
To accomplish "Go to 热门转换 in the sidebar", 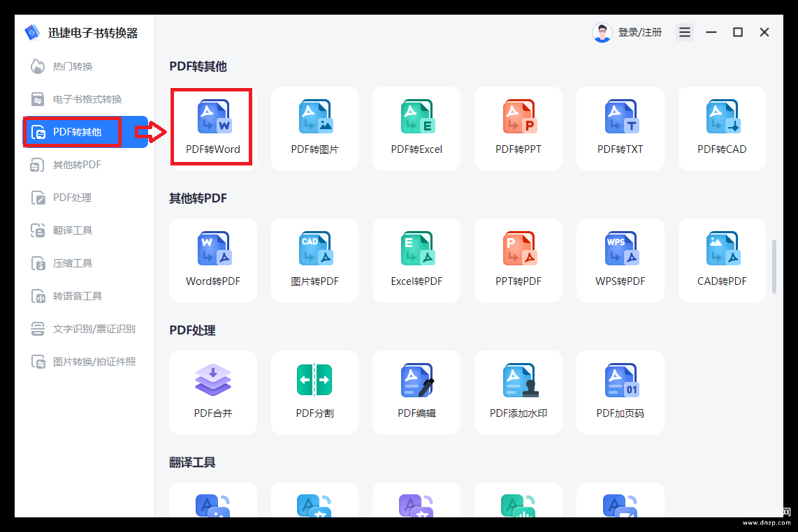I will pos(85,66).
